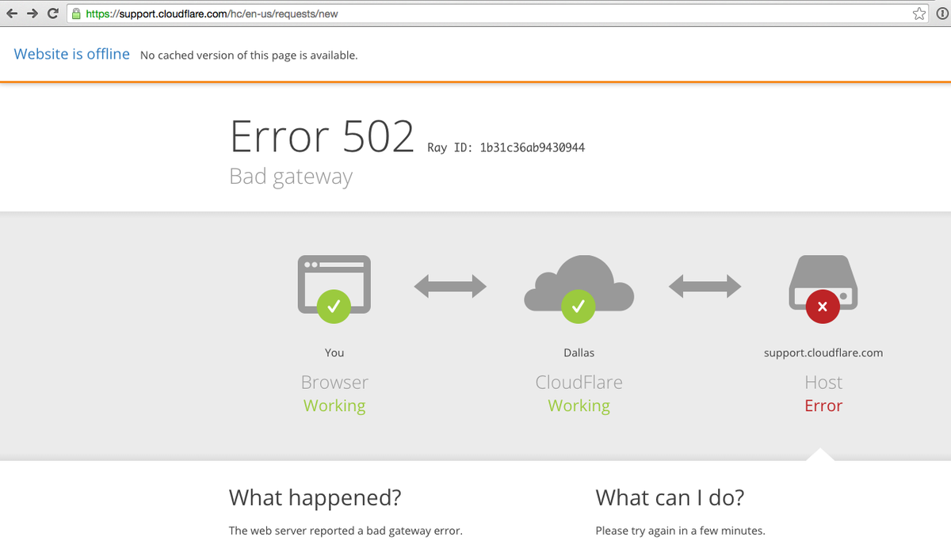The height and width of the screenshot is (560, 951).
Task: Click the 'Browser' label
Action: coord(334,383)
